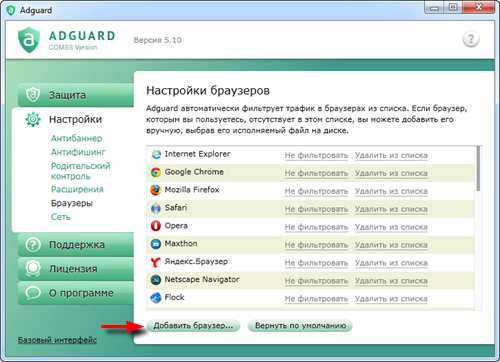Click the question icon beside Поддержка
Image resolution: width=500 pixels, height=362 pixels.
click(33, 245)
